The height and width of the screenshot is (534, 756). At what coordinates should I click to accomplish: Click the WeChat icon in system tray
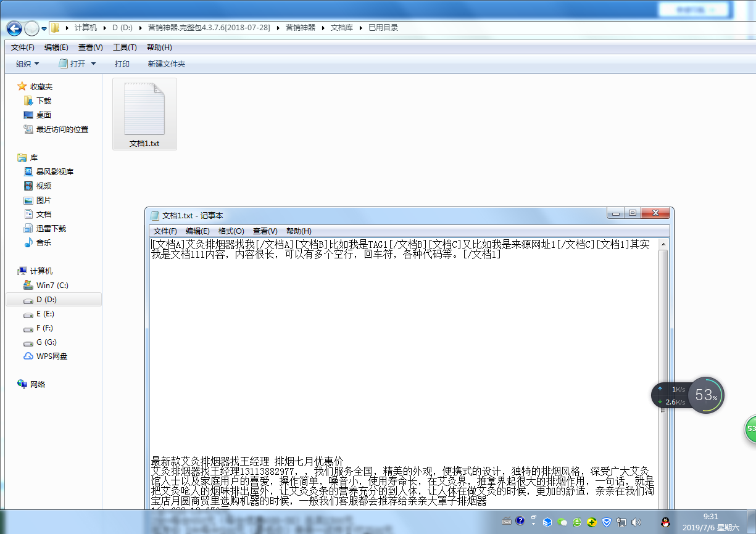pos(562,522)
